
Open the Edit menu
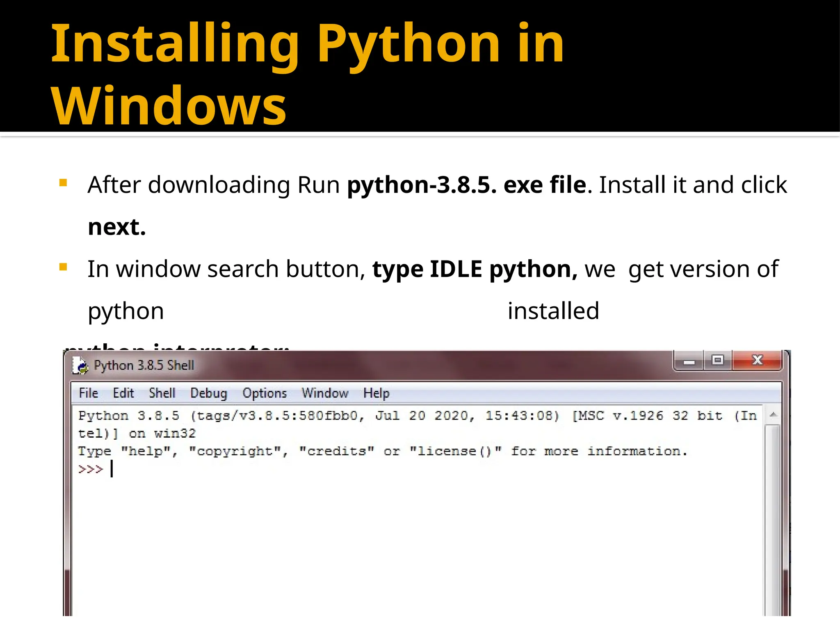click(x=123, y=393)
